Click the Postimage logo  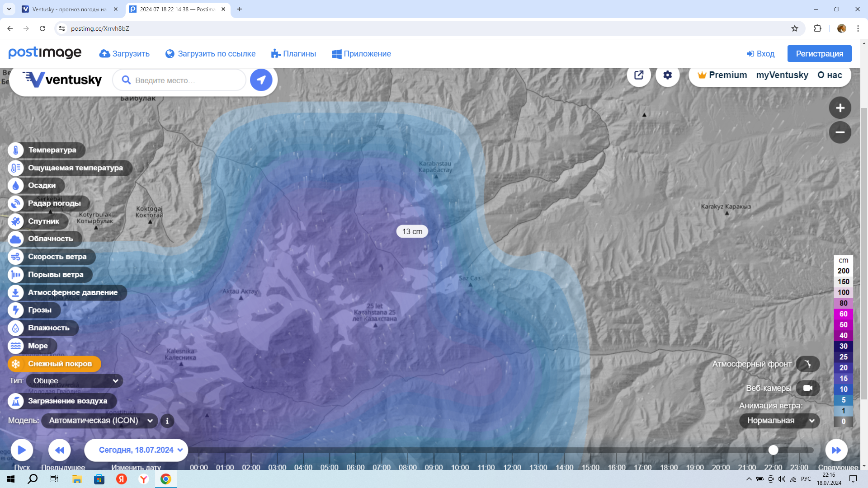45,53
